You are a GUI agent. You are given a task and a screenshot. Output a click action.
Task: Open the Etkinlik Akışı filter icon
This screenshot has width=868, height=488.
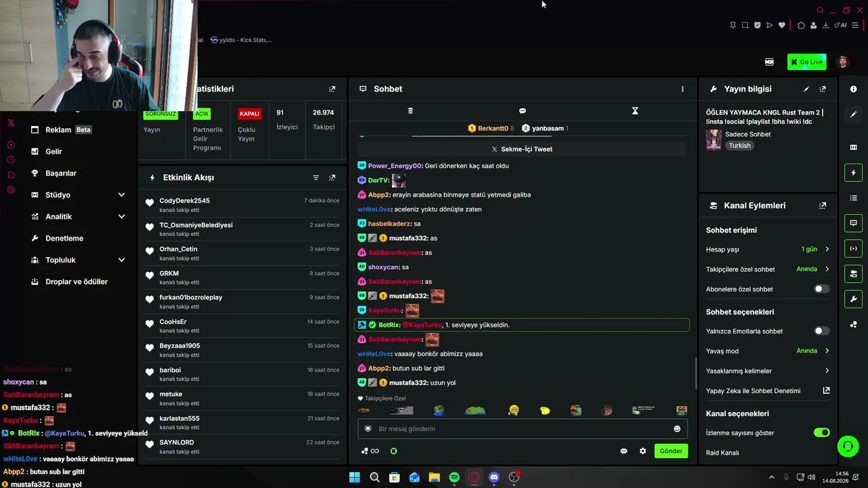point(316,178)
